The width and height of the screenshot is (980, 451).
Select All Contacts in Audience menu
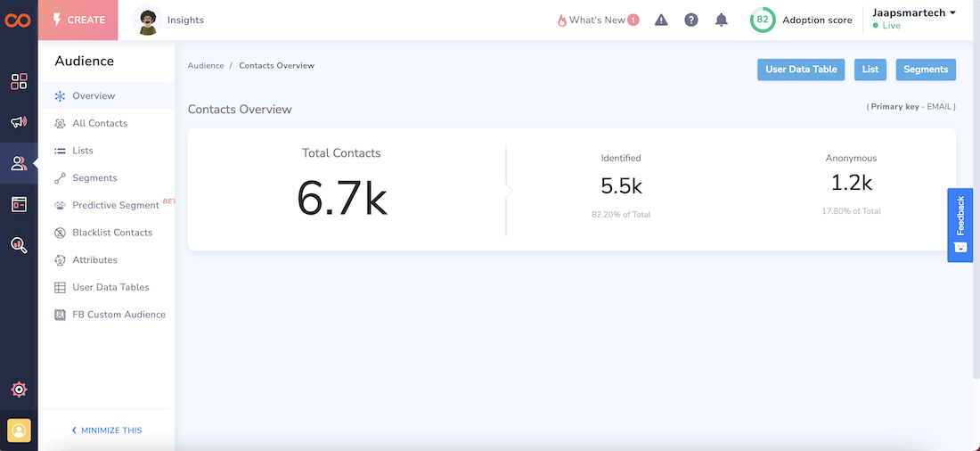(x=100, y=123)
